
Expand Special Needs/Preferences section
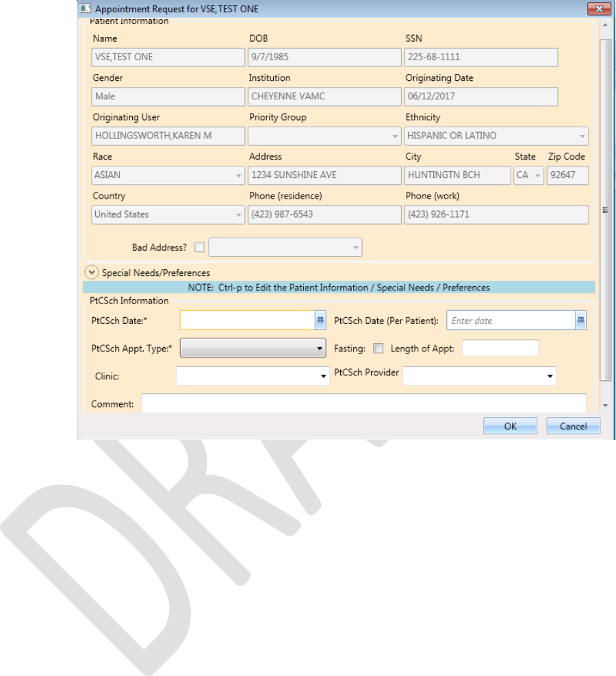tap(91, 273)
